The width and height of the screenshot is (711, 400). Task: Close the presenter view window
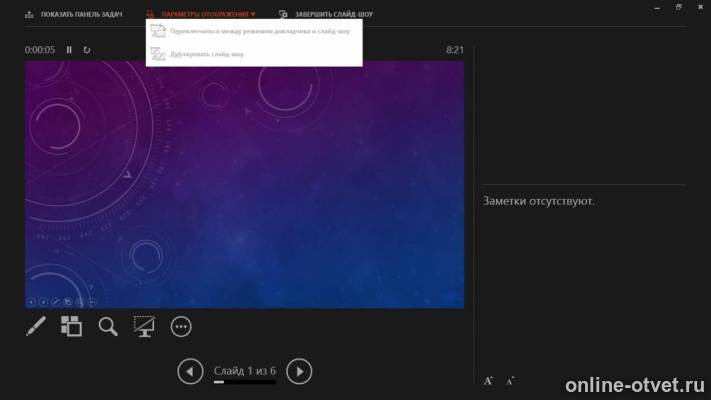pos(700,7)
